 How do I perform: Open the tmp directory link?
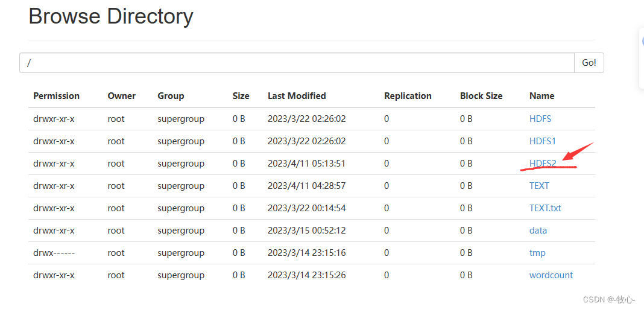click(537, 253)
